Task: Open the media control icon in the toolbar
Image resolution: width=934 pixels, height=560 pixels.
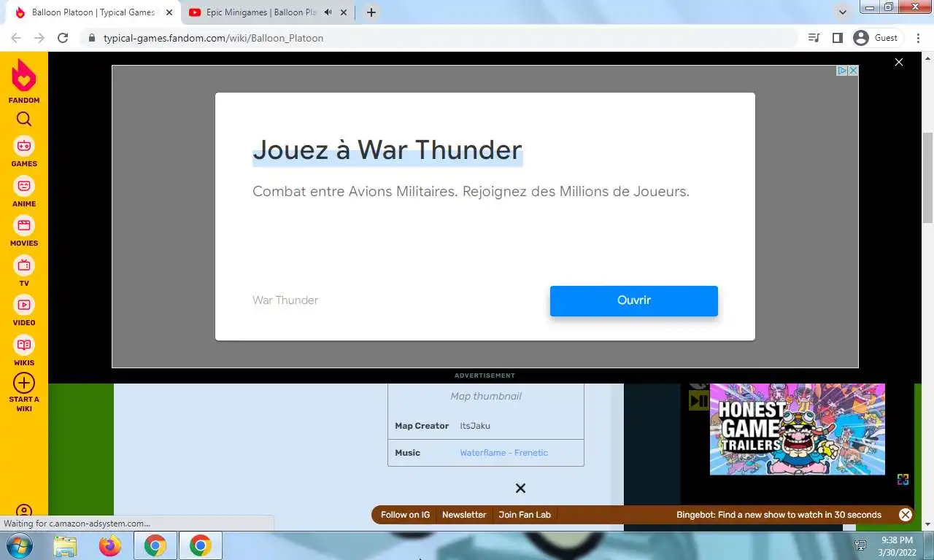Action: click(814, 38)
